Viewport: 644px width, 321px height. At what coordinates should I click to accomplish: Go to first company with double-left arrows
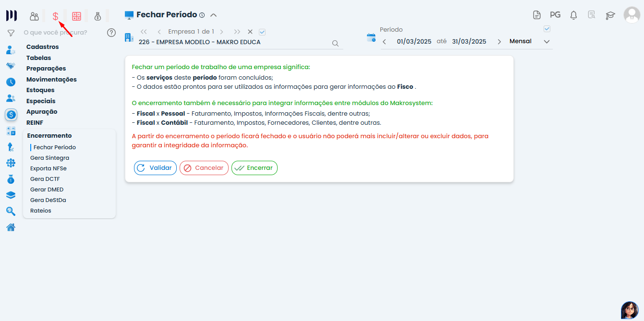pyautogui.click(x=144, y=32)
